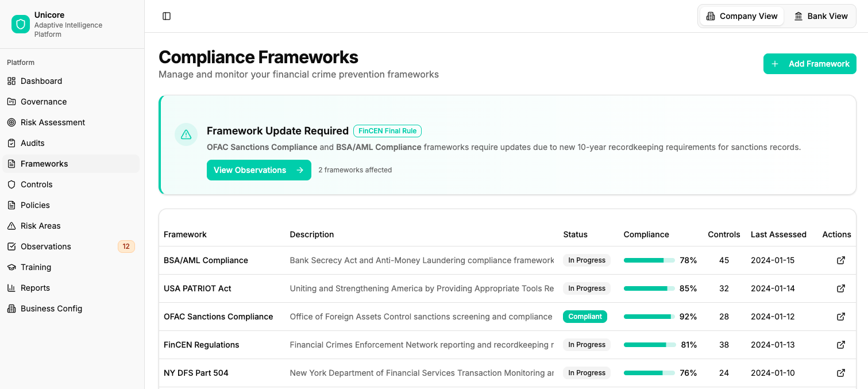868x389 pixels.
Task: Go to Observations in the sidebar
Action: point(46,247)
